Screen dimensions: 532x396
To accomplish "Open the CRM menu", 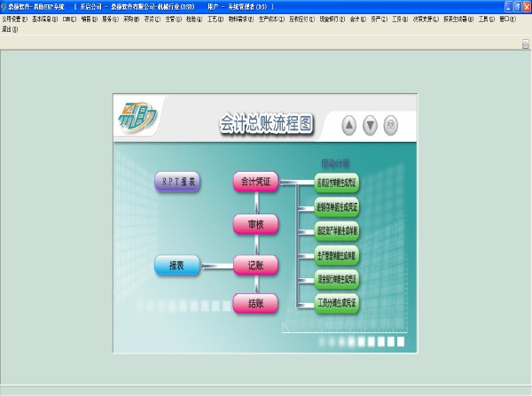I will point(69,19).
